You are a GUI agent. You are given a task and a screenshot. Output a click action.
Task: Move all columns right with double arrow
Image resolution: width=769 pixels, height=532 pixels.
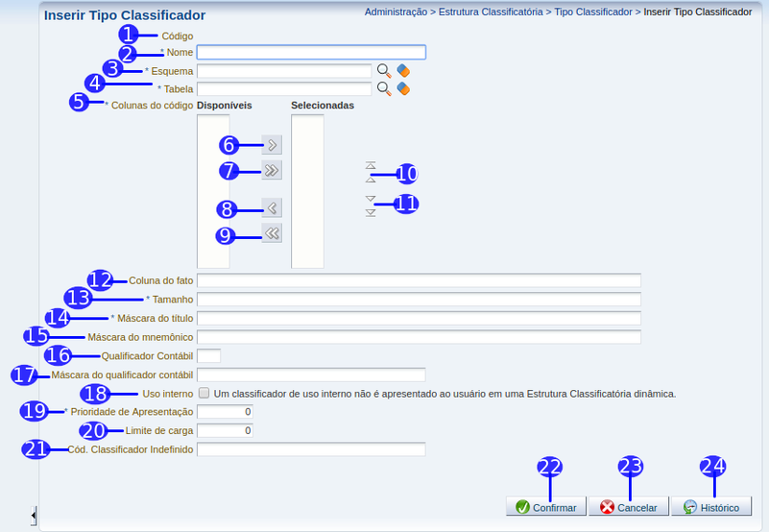pos(272,170)
